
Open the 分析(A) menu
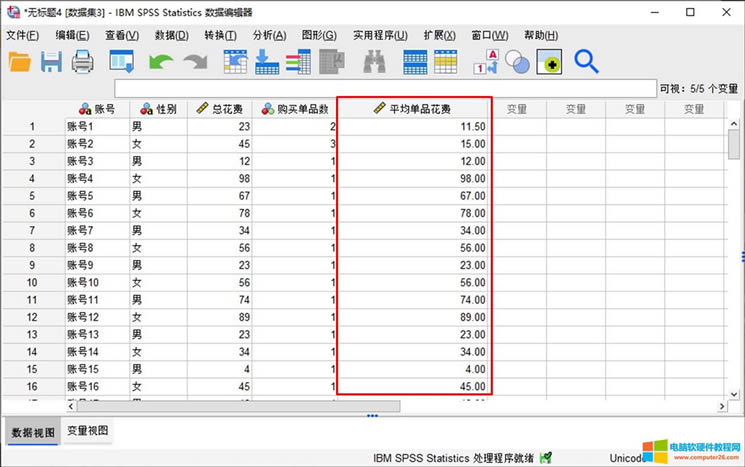[x=270, y=36]
